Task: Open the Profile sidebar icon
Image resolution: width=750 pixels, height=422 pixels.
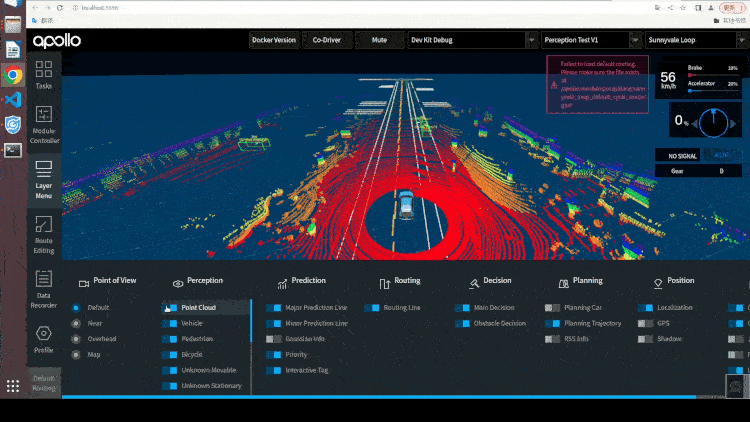Action: (44, 339)
